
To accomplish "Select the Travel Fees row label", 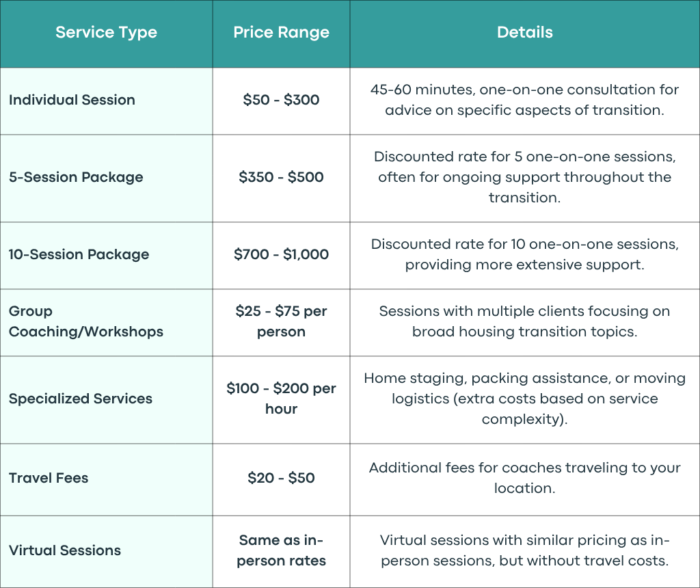I will (x=49, y=478).
